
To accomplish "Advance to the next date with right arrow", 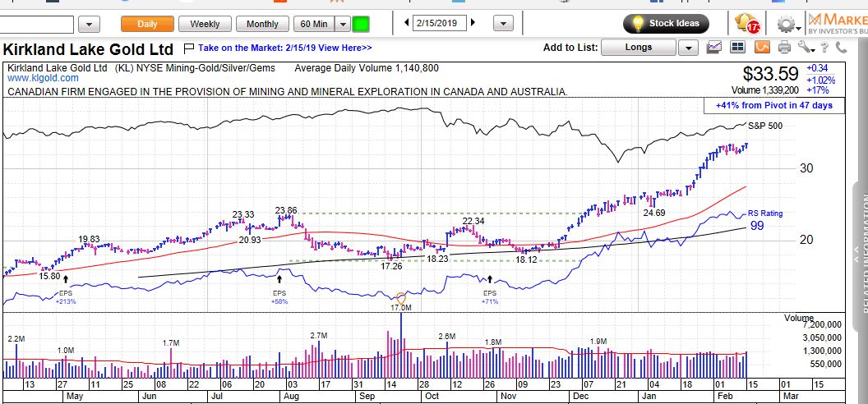I will (473, 23).
